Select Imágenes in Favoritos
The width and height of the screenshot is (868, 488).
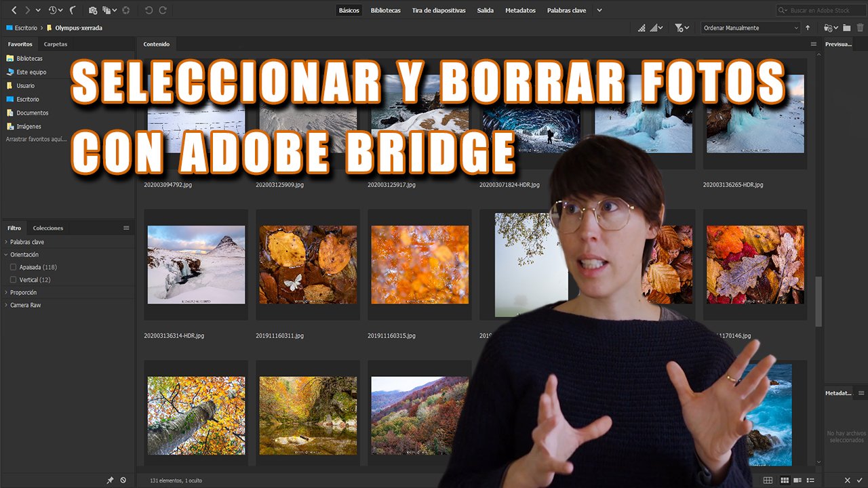click(24, 126)
